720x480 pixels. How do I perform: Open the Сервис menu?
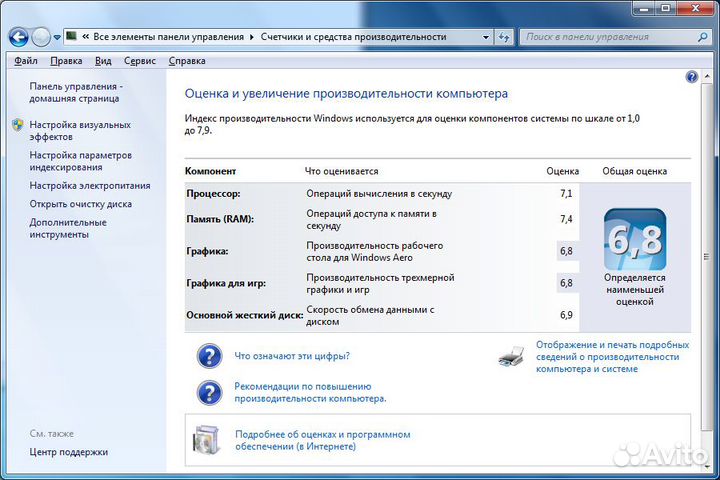(140, 61)
